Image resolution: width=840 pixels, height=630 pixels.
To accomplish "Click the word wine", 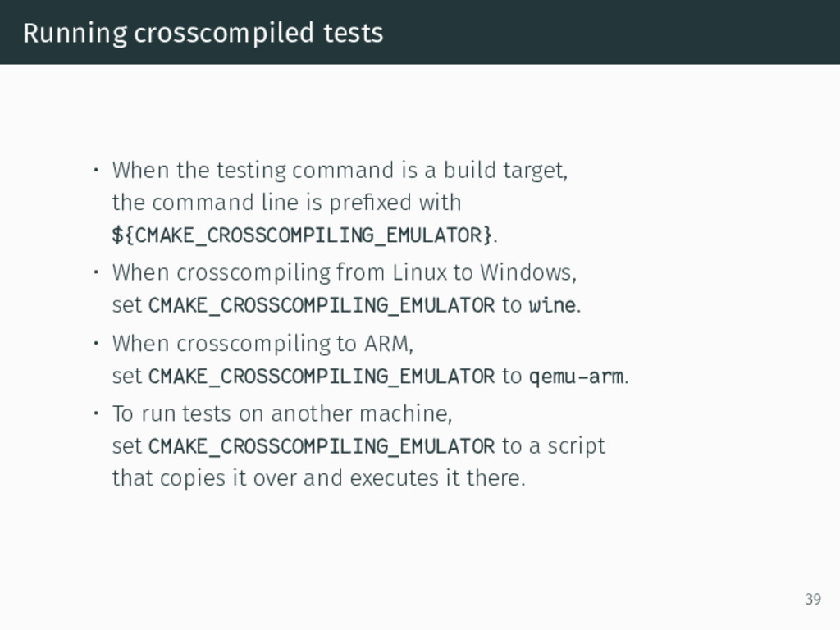I will click(x=552, y=305).
